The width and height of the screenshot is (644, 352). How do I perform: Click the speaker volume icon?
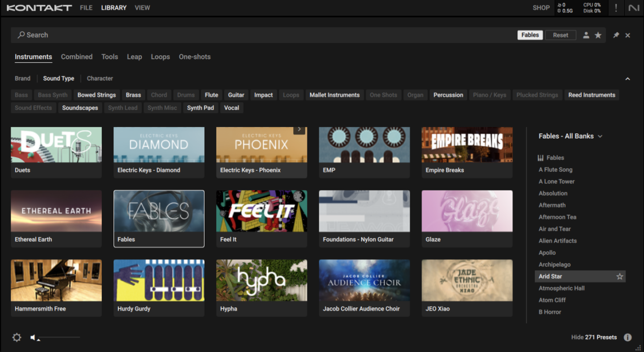click(x=33, y=337)
